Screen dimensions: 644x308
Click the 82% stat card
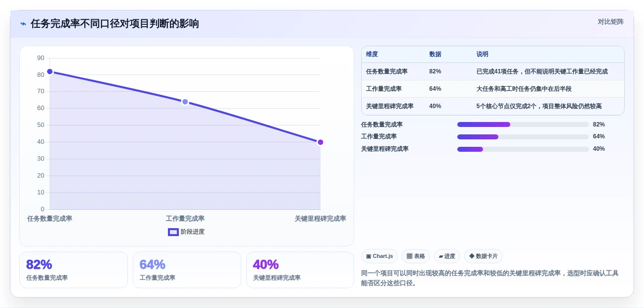73,270
